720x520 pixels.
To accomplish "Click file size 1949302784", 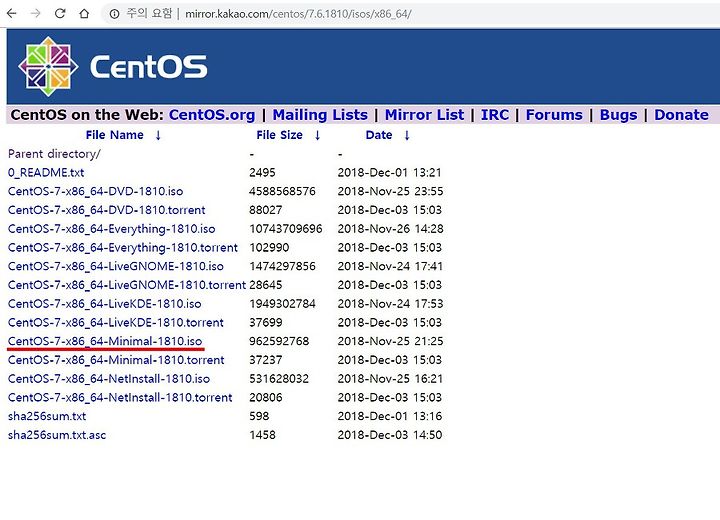I will coord(282,304).
